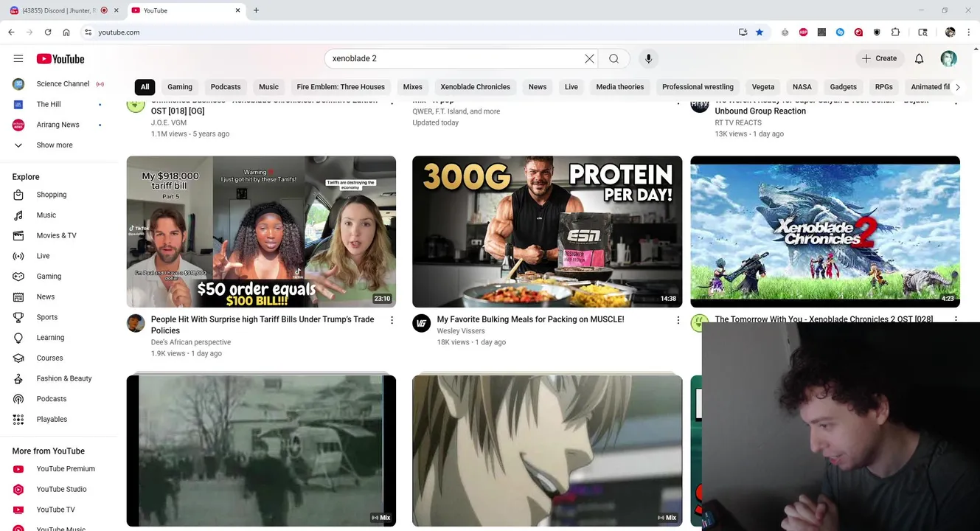Viewport: 980px width, 531px height.
Task: Select the All filter chip
Action: (145, 87)
